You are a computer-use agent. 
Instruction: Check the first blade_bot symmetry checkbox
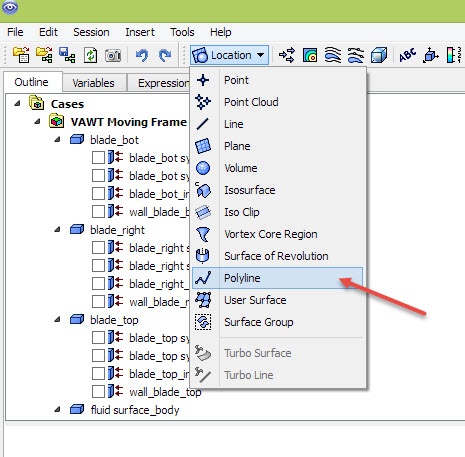(98, 158)
